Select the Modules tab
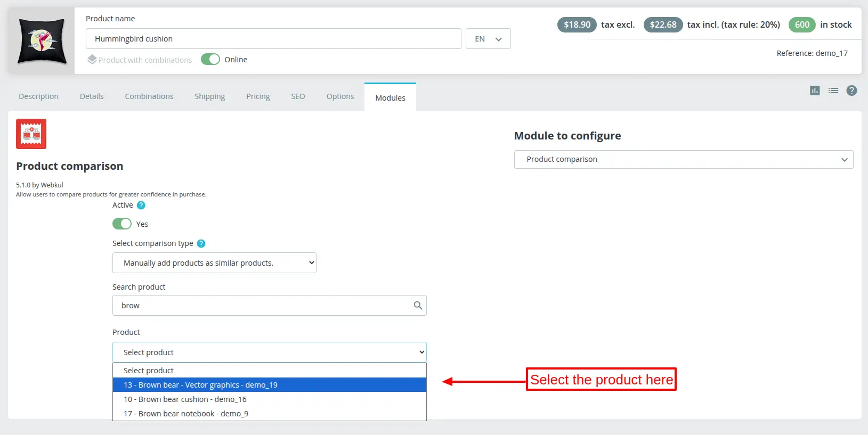The image size is (868, 435). [390, 97]
